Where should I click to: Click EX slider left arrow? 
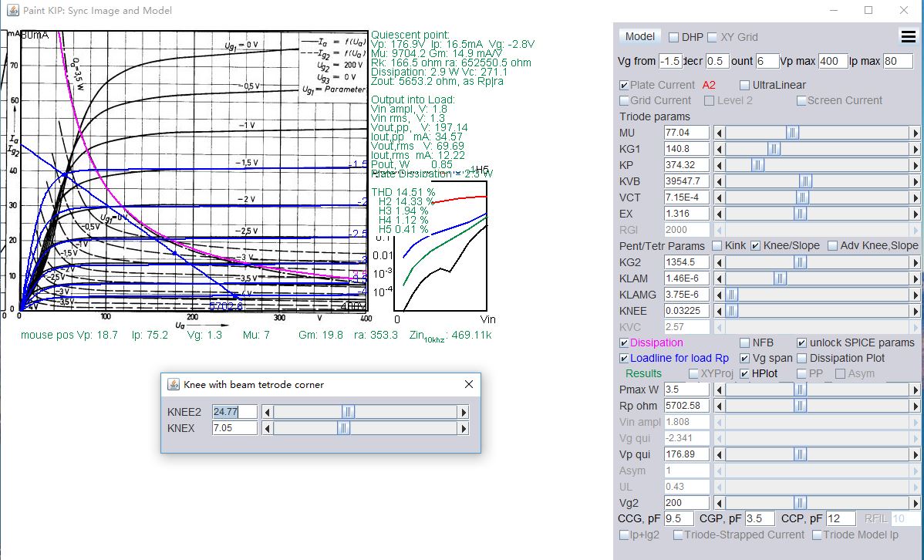point(719,214)
